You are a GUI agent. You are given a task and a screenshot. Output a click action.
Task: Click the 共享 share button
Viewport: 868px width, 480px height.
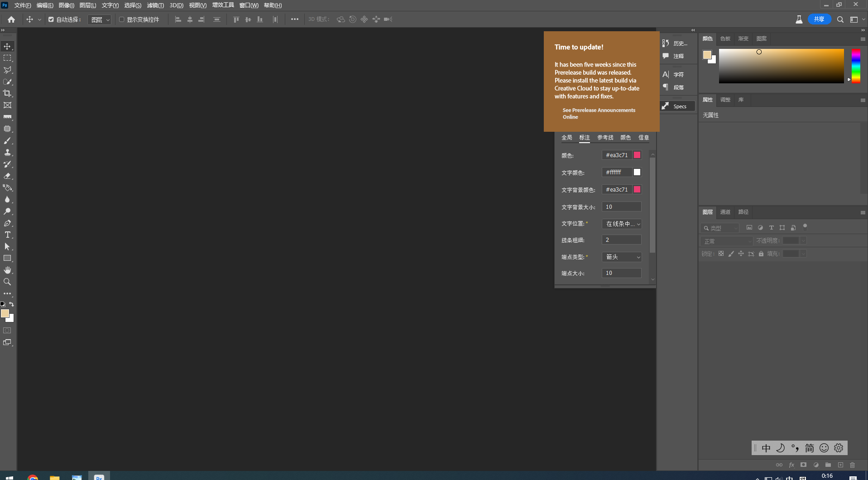(x=819, y=19)
